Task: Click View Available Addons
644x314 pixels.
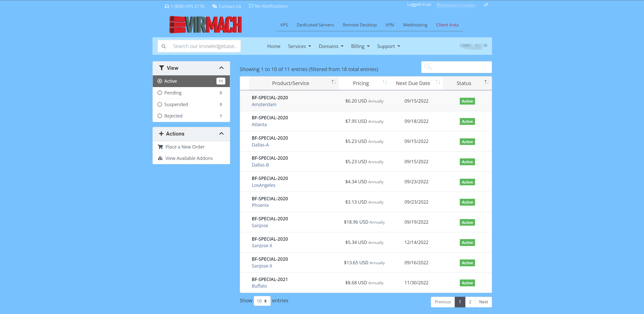Action: click(x=189, y=158)
